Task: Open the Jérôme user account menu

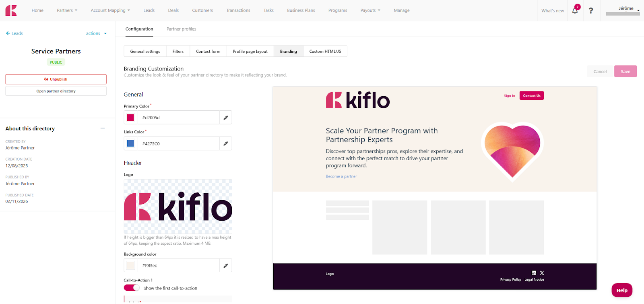Action: [623, 10]
